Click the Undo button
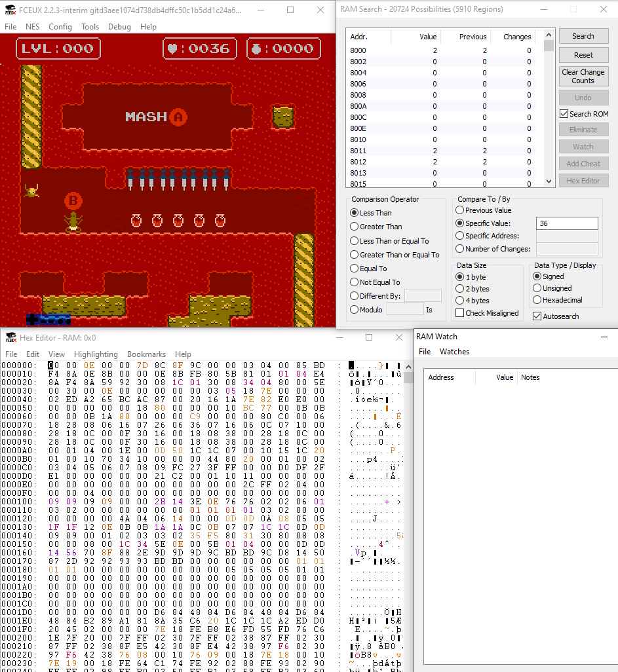This screenshot has height=672, width=618. (x=583, y=98)
